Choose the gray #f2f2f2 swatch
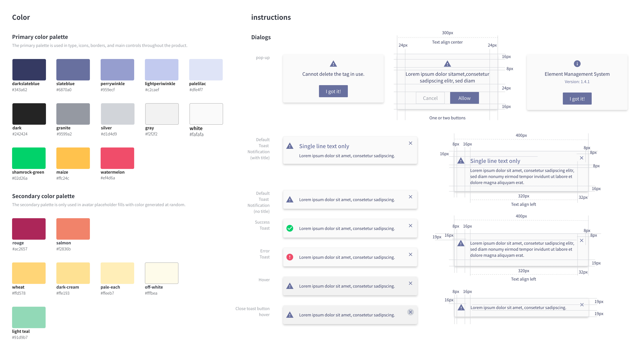Screen dimensions: 644x362 click(x=162, y=114)
